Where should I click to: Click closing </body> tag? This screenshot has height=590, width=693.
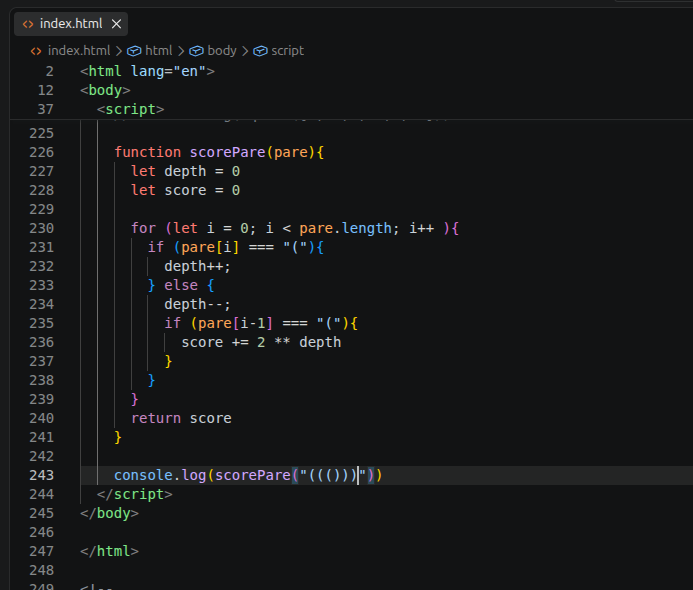point(109,513)
